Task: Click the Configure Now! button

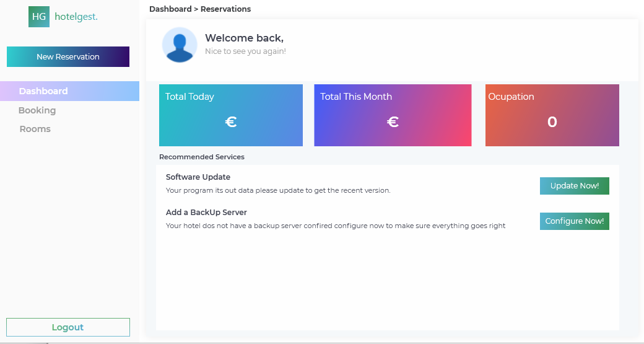Action: pos(574,221)
